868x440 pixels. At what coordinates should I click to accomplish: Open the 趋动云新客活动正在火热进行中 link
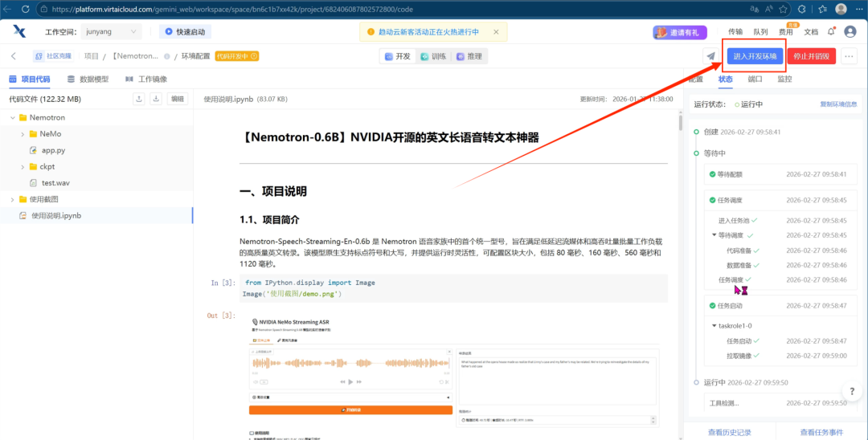428,32
